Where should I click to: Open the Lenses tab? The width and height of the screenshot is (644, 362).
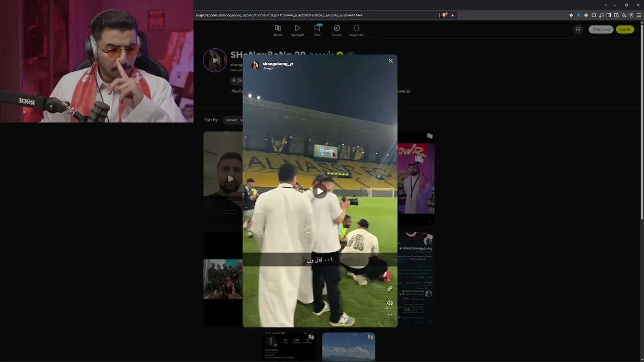click(x=337, y=30)
